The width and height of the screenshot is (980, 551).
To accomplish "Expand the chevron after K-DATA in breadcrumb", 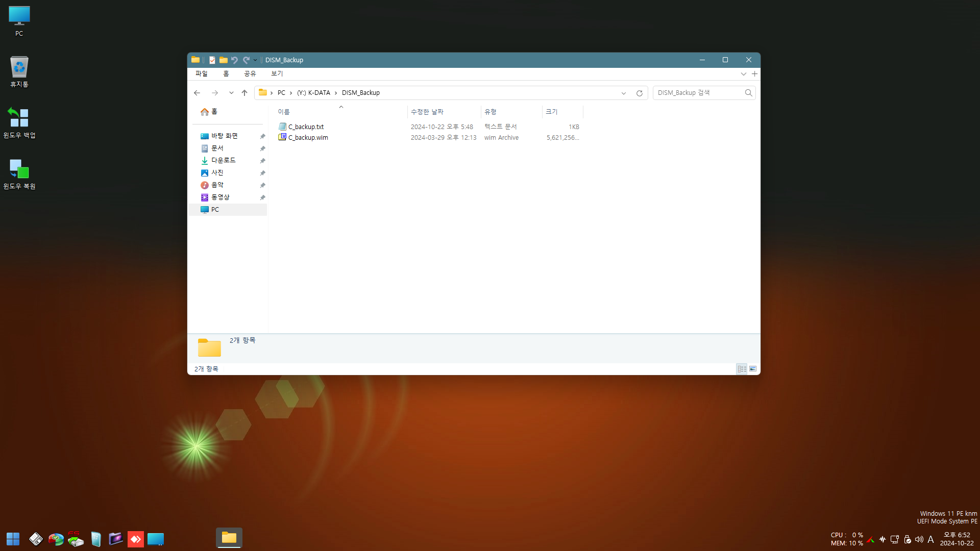I will [x=336, y=93].
